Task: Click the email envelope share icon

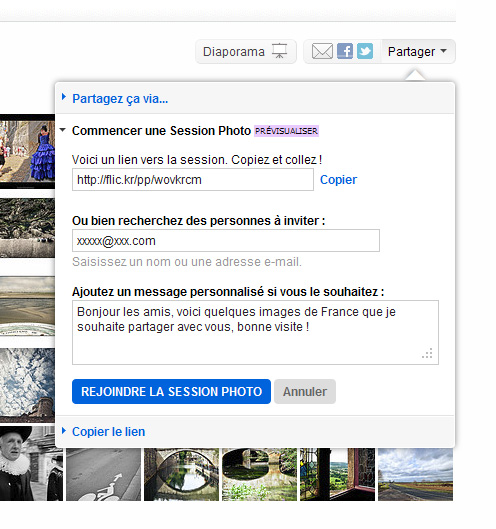Action: pyautogui.click(x=322, y=51)
